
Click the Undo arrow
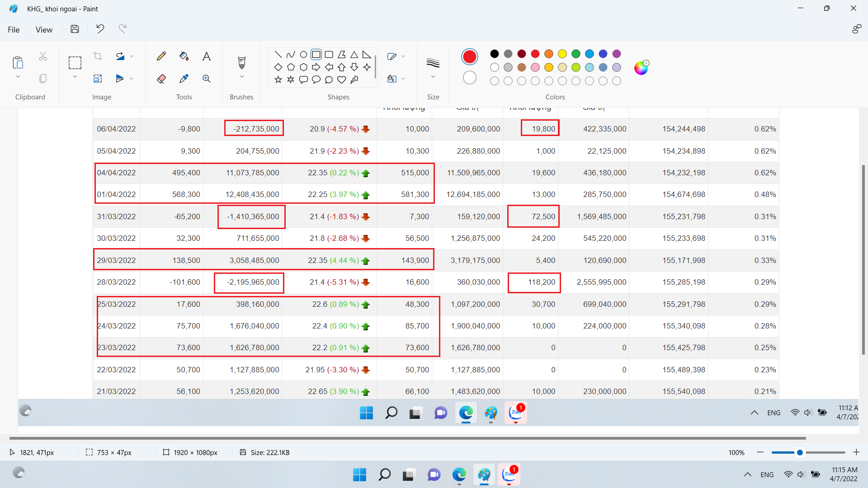[100, 29]
